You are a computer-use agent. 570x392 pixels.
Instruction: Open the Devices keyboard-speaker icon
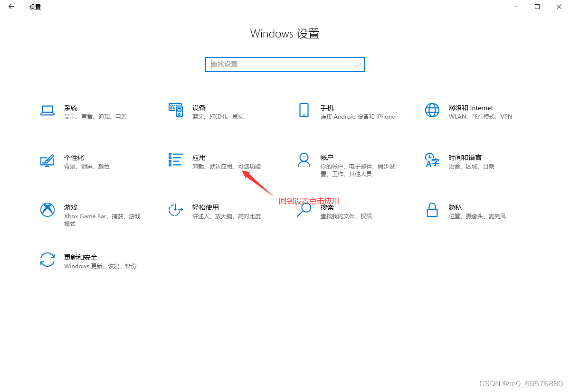(176, 110)
